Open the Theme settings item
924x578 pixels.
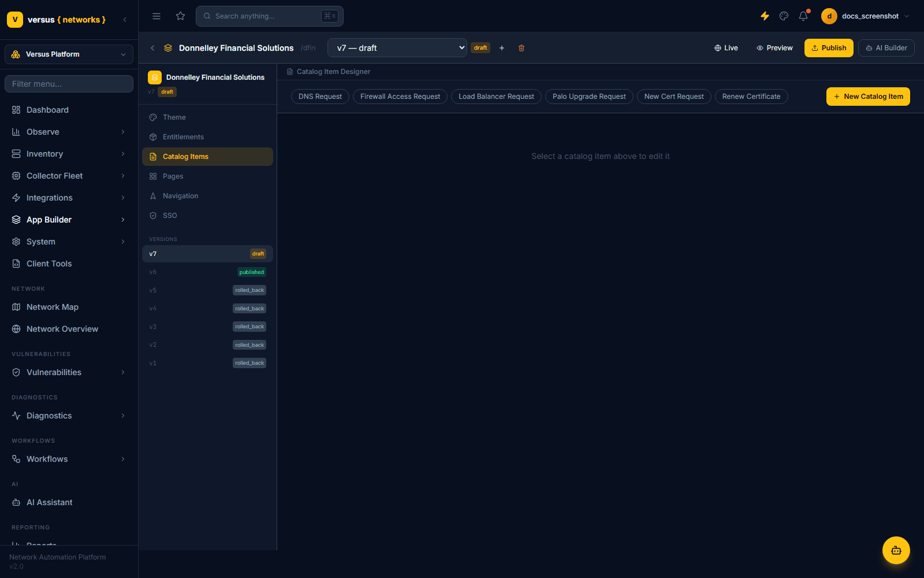[x=207, y=117]
